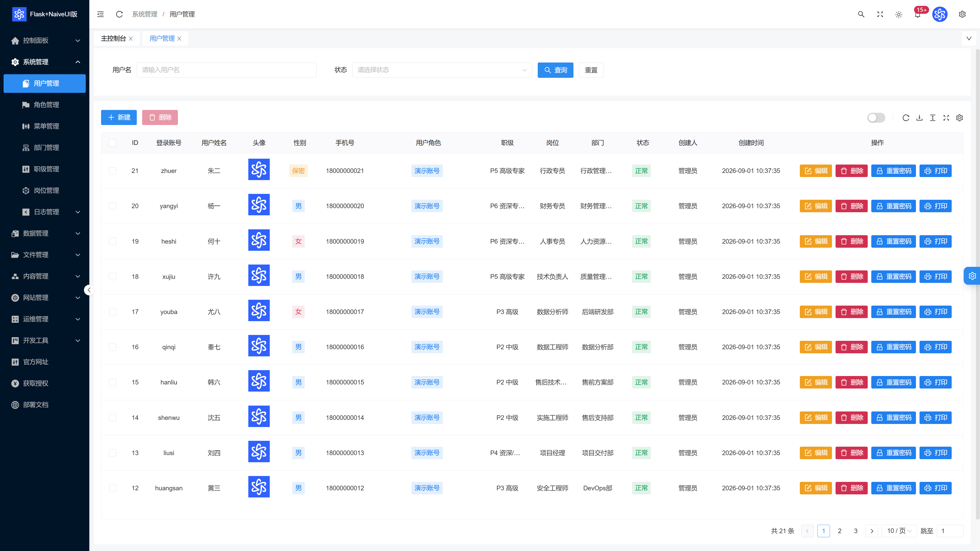The image size is (980, 551).
Task: Open the 状态 status dropdown
Action: tap(442, 70)
